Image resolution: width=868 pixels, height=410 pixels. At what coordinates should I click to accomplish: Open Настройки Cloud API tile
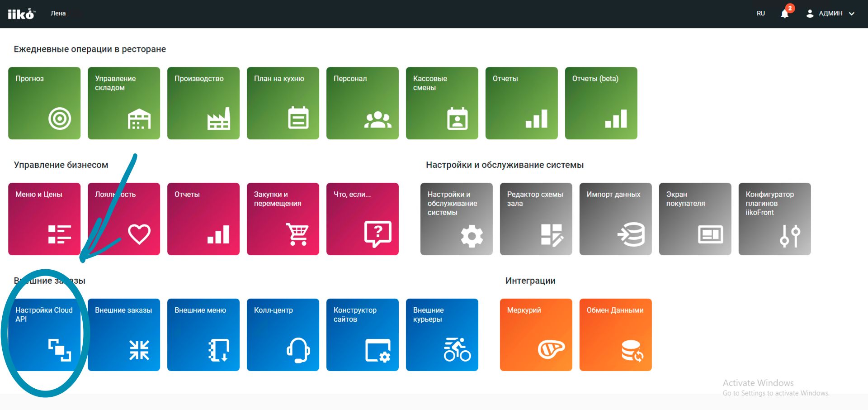click(x=44, y=335)
